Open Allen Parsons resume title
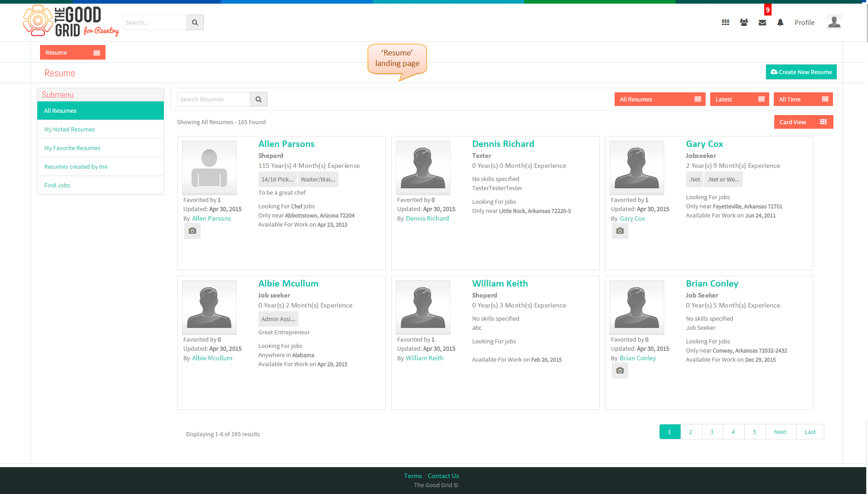The image size is (868, 494). click(286, 144)
